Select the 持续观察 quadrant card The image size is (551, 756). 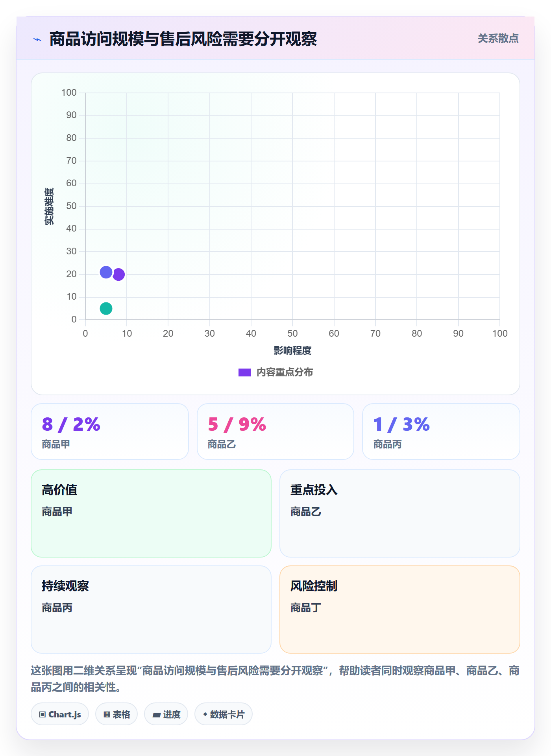pyautogui.click(x=151, y=610)
